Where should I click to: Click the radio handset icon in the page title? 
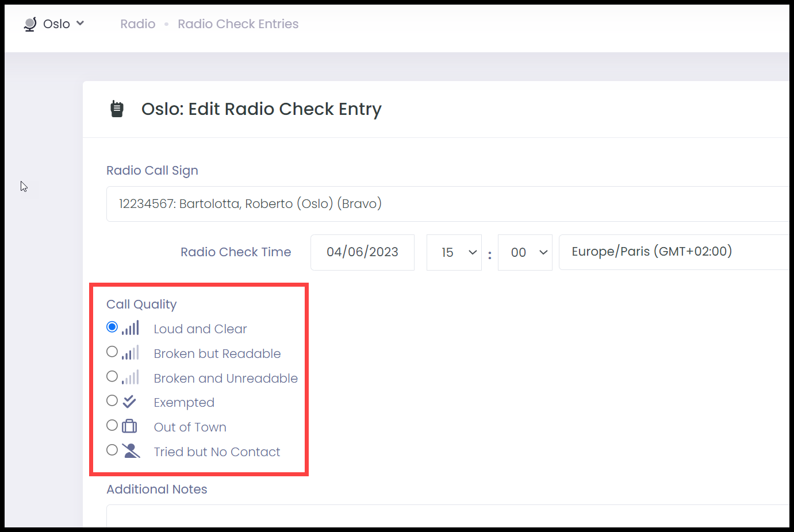117,109
